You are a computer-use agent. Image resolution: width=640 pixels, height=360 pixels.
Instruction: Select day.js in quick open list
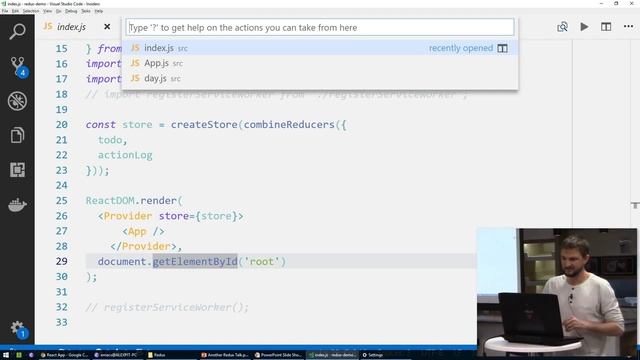pyautogui.click(x=320, y=78)
